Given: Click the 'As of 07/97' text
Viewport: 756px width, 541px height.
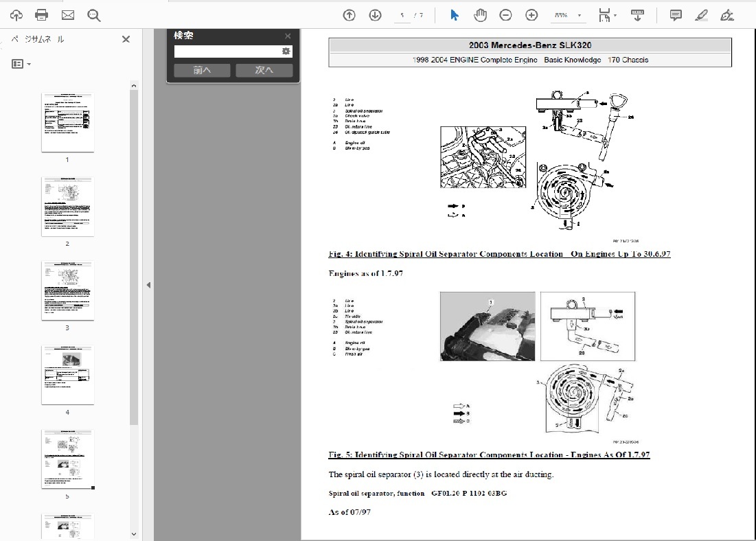Looking at the screenshot, I should (350, 512).
